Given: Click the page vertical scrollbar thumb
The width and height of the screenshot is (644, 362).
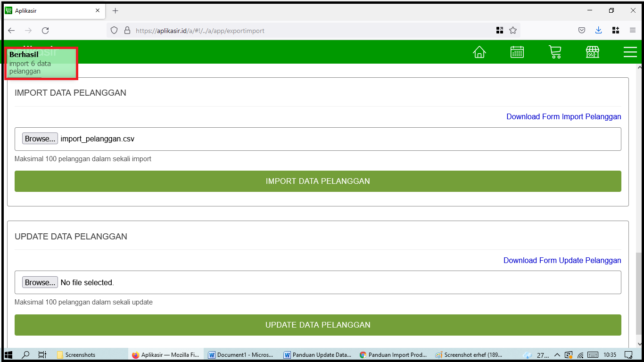Looking at the screenshot, I should click(639, 292).
